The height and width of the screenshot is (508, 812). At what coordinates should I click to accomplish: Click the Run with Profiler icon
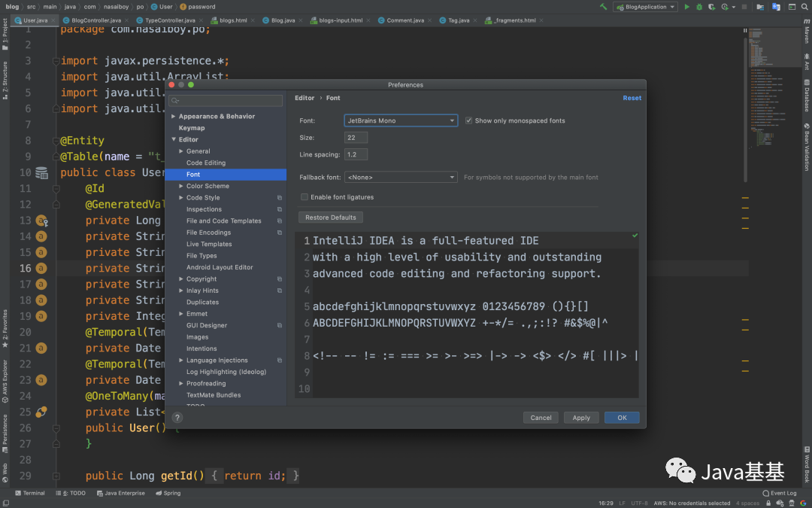(725, 7)
